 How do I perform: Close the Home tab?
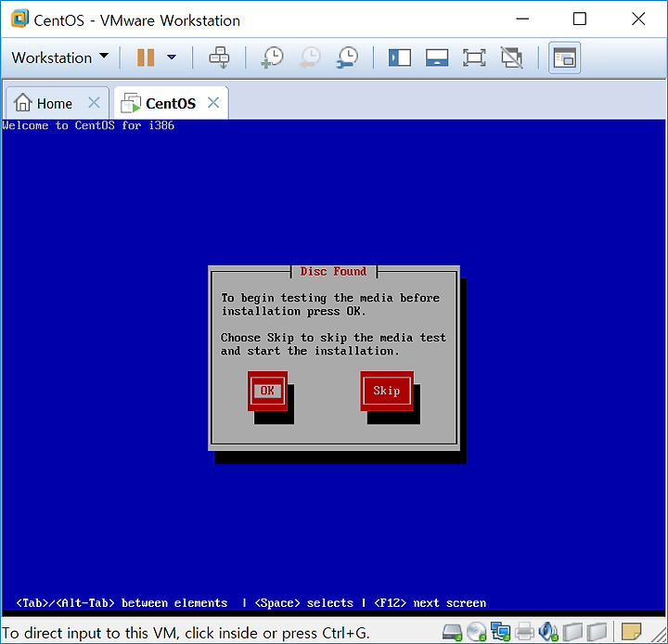click(94, 103)
